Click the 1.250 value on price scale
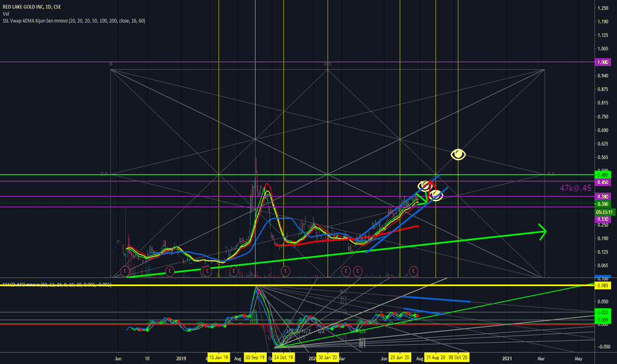Image resolution: width=617 pixels, height=364 pixels. click(x=602, y=8)
